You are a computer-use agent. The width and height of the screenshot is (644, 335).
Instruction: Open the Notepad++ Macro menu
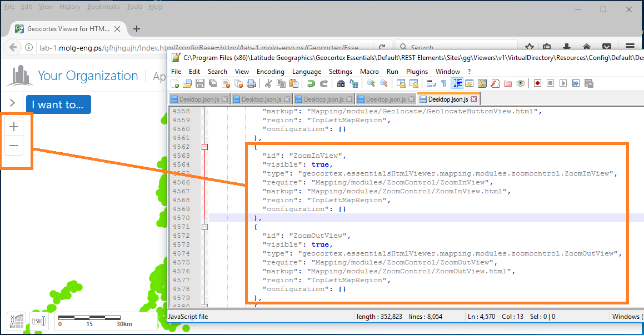pyautogui.click(x=370, y=72)
